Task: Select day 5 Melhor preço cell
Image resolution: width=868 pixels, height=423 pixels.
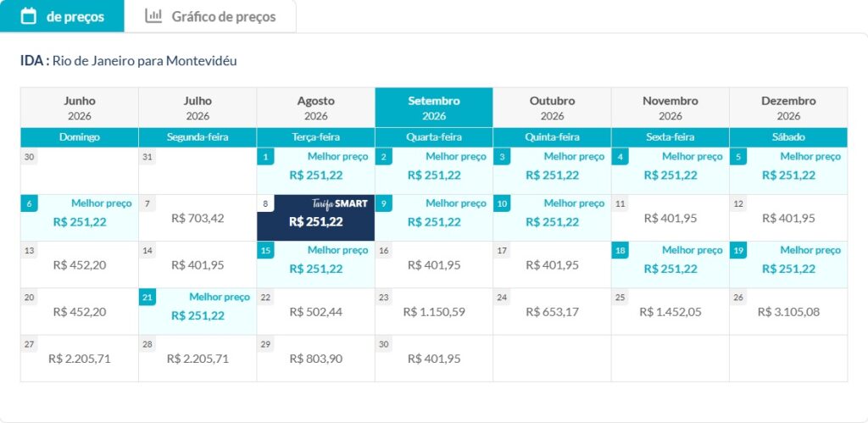Action: tap(788, 171)
